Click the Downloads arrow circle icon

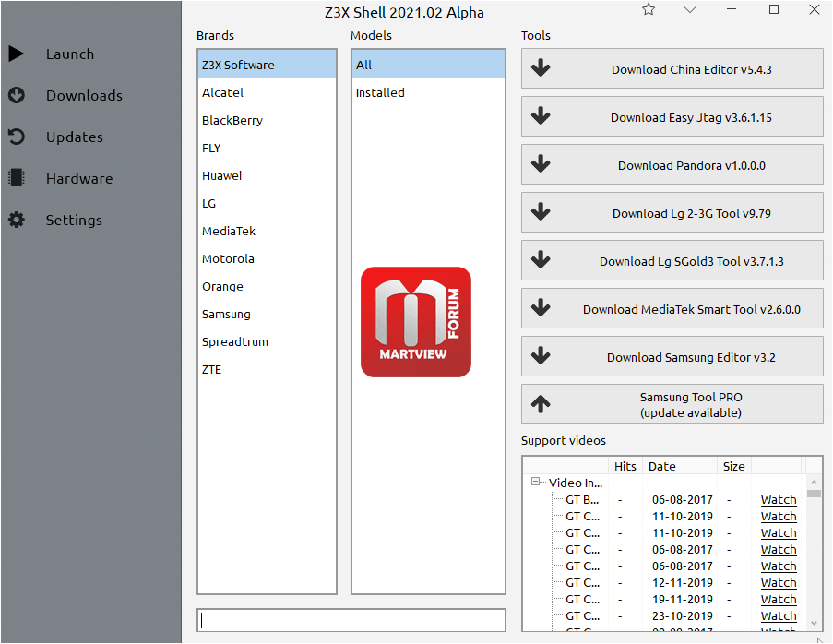pos(17,95)
